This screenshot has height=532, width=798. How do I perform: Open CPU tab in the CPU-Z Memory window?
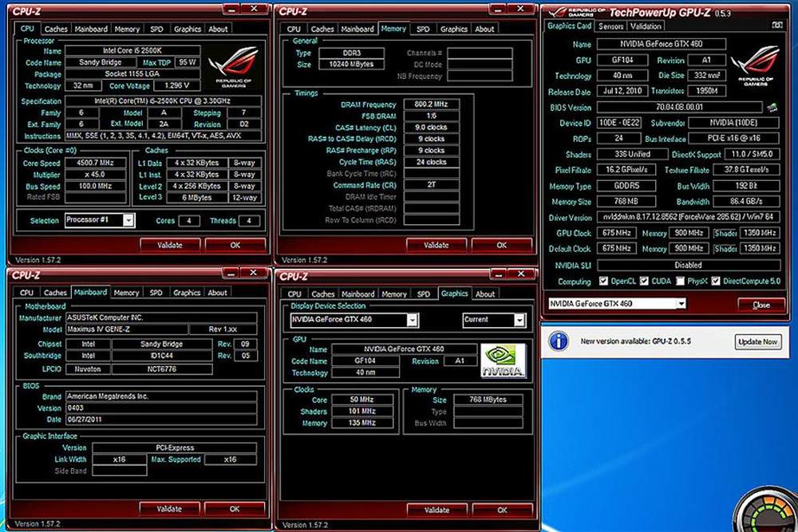(294, 29)
